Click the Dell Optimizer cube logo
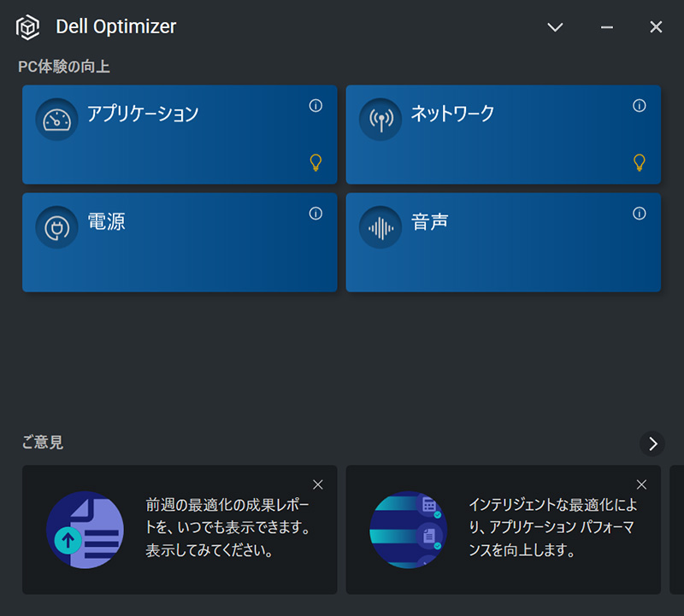 click(x=28, y=27)
